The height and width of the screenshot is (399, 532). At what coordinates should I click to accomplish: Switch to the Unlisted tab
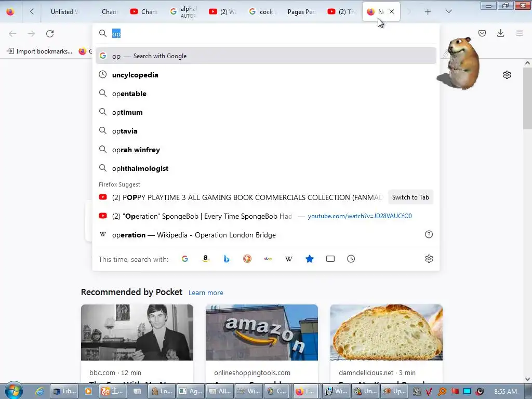coord(64,12)
